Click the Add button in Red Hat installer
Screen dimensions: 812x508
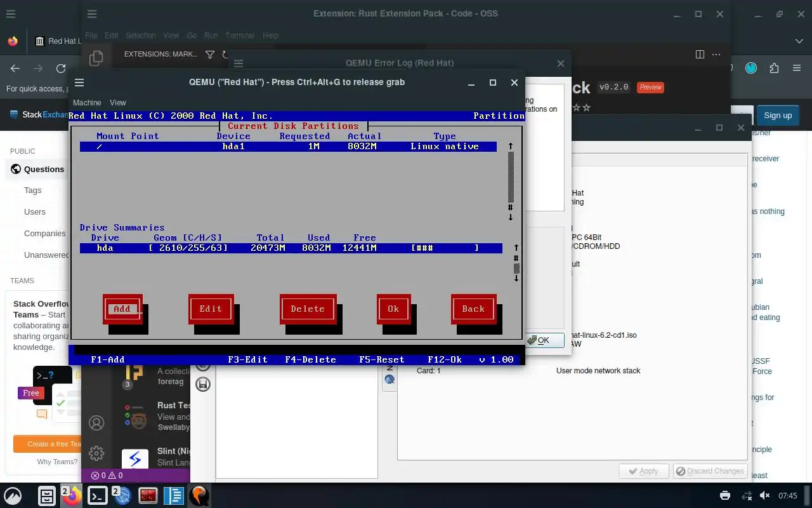coord(122,309)
